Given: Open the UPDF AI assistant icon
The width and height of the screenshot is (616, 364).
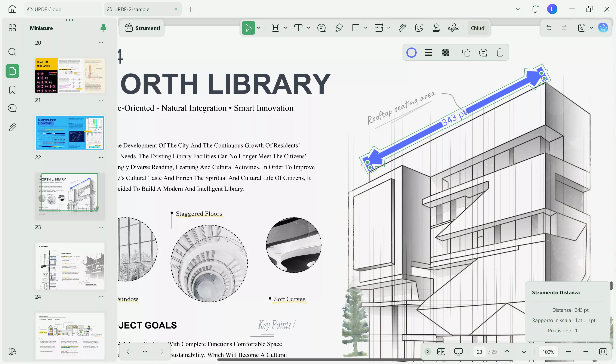Looking at the screenshot, I should pyautogui.click(x=603, y=28).
